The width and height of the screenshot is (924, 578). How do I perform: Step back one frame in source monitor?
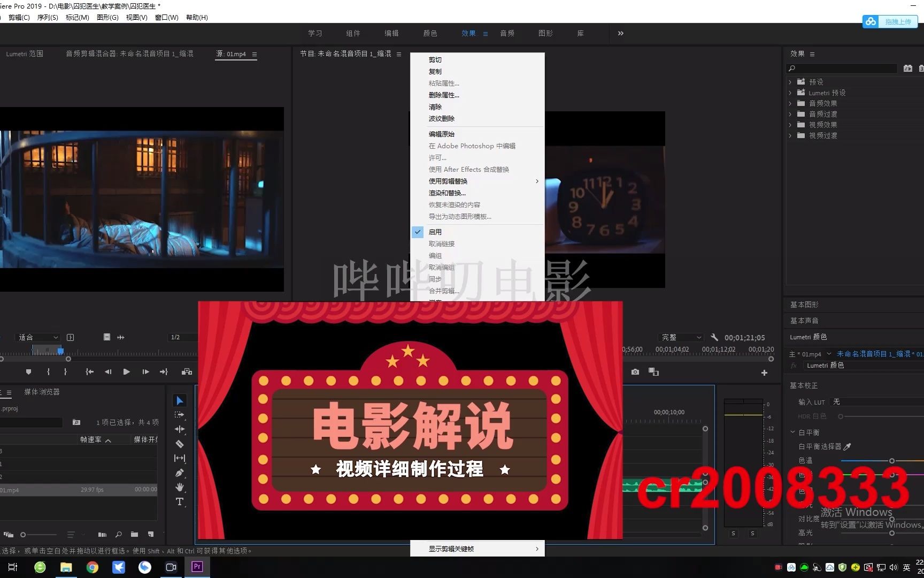click(108, 371)
